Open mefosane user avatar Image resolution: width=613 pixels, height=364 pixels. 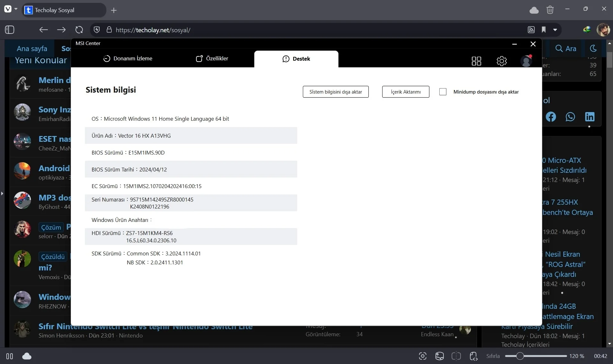[x=22, y=83]
